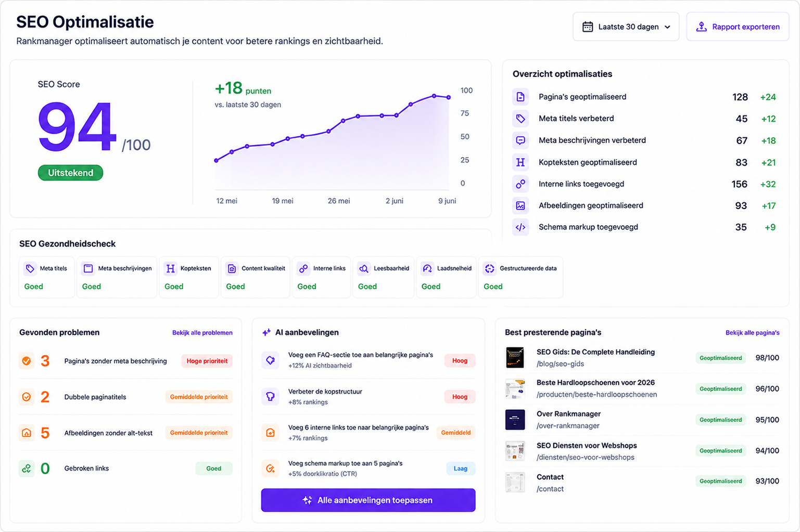The width and height of the screenshot is (800, 532).
Task: Click the Hoog badge on FAQ-sectie recommendation
Action: click(460, 360)
